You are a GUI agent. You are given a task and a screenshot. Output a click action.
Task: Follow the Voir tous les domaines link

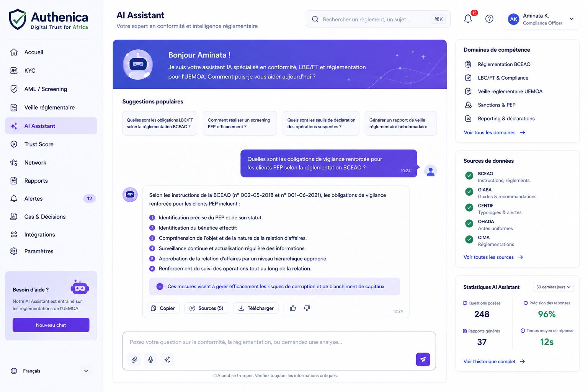494,132
